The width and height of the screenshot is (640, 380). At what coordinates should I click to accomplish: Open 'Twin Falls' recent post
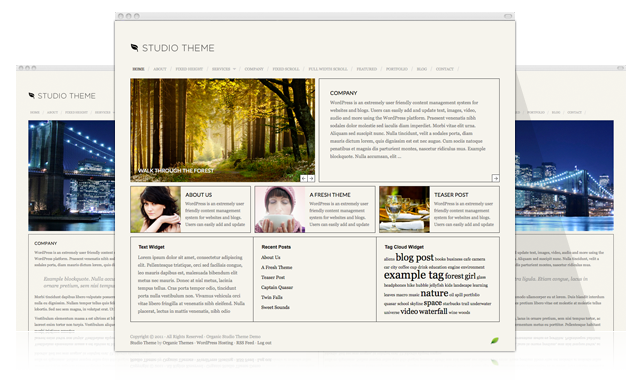(271, 297)
